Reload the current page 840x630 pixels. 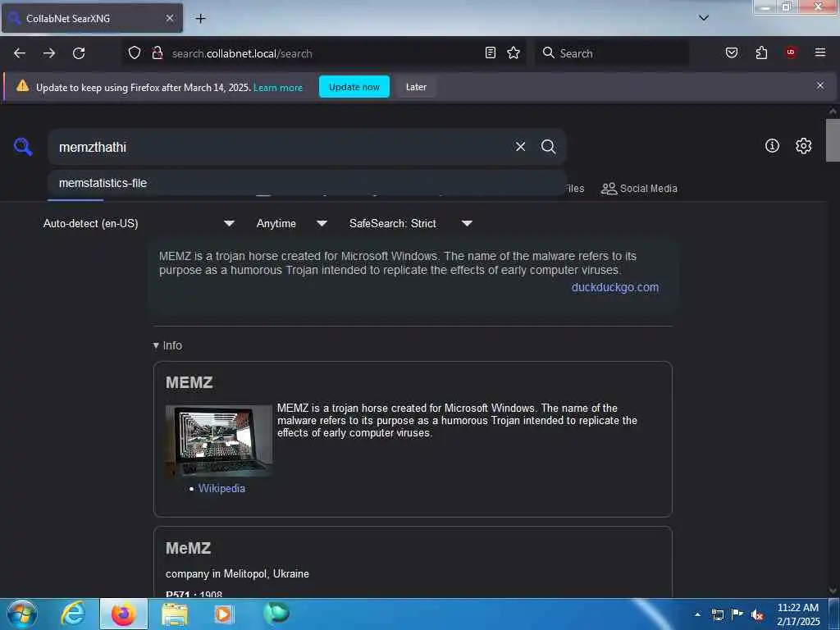point(79,53)
